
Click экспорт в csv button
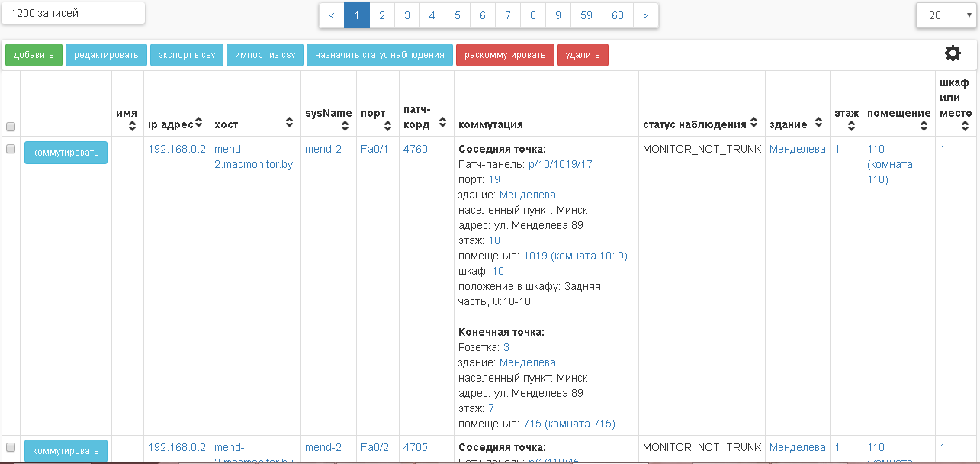(187, 55)
